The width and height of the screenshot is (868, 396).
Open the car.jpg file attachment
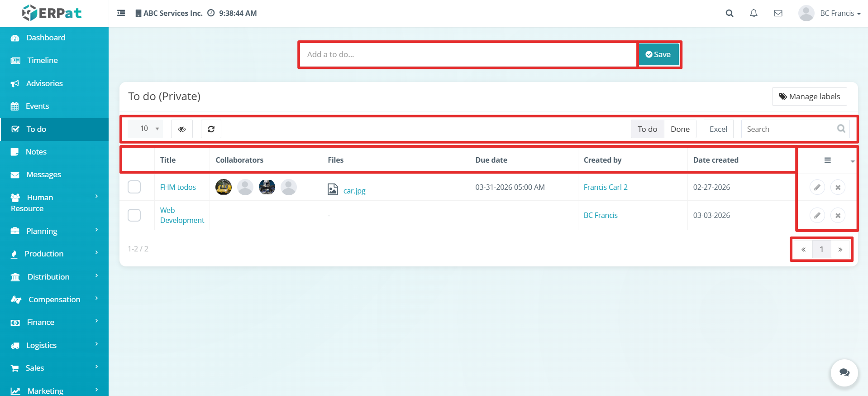click(x=354, y=191)
